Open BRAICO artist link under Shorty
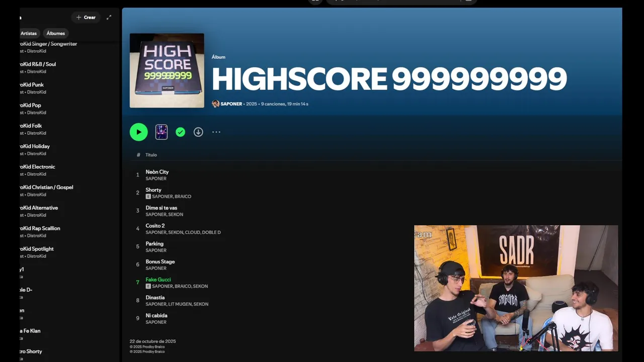This screenshot has height=362, width=644. pos(183,197)
